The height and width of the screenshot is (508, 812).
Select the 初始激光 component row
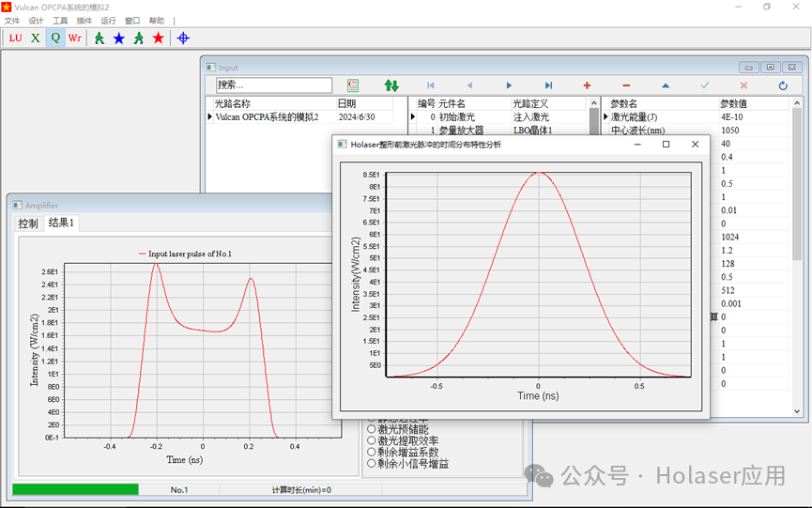[x=457, y=117]
